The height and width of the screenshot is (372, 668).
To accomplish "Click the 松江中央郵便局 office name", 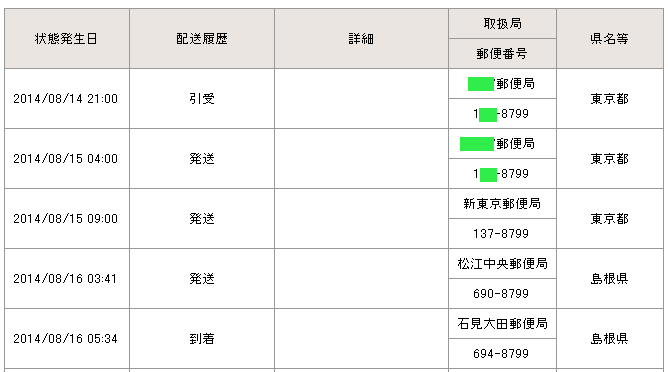I will coord(502,264).
